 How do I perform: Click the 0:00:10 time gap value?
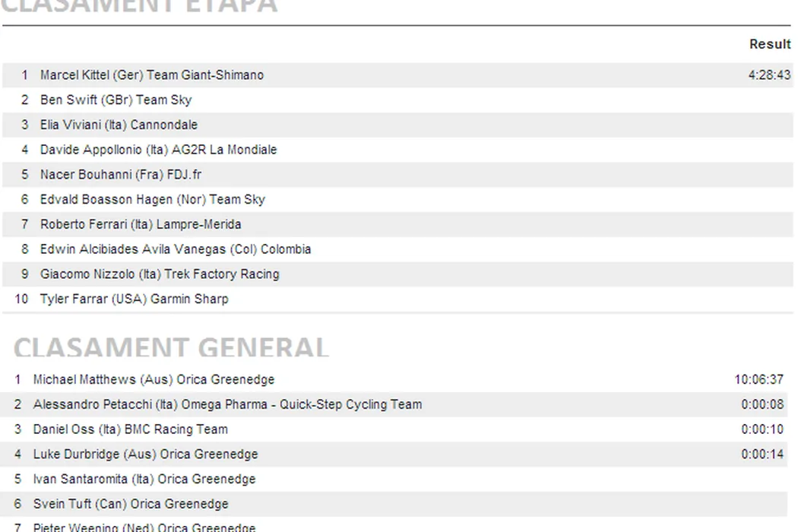(762, 429)
